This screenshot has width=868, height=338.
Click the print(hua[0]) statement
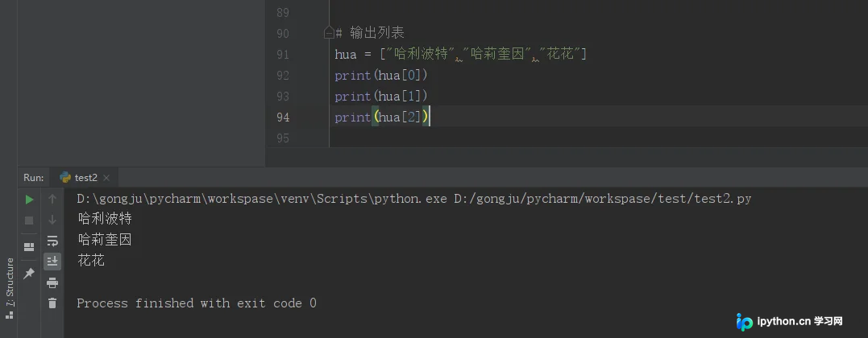381,75
